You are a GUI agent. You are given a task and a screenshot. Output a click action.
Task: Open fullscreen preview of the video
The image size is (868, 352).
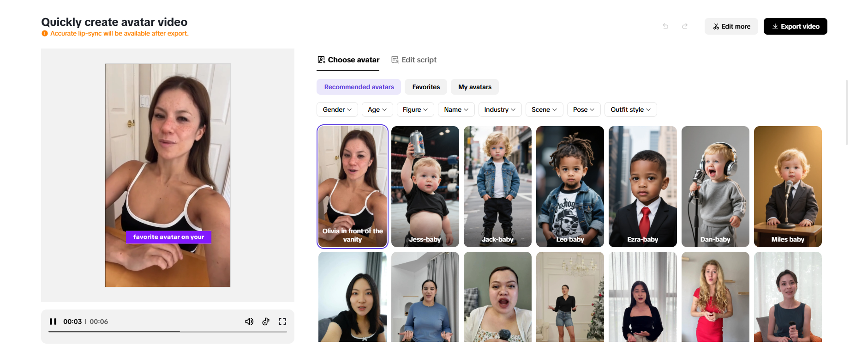[x=282, y=322]
